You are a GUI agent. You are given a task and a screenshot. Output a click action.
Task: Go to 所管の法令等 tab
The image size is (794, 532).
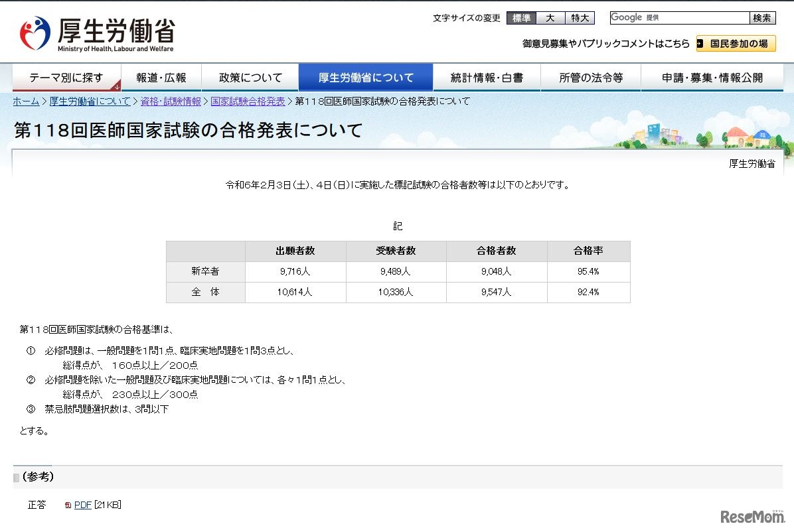point(591,78)
